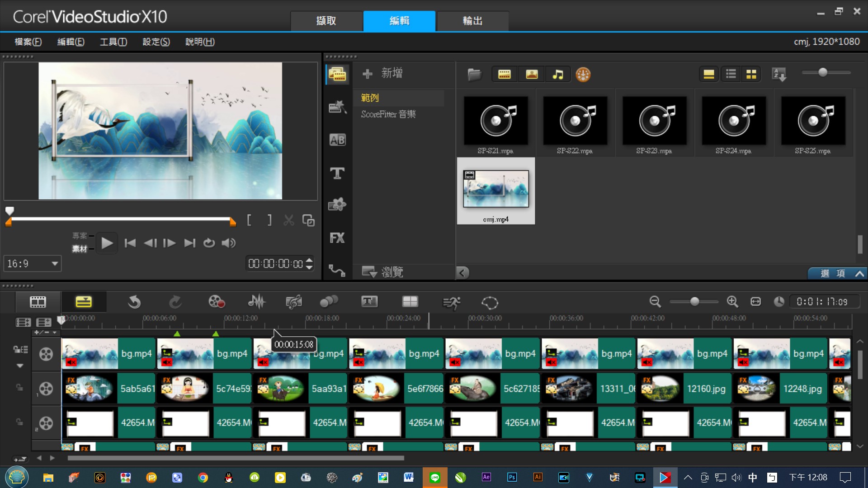The image size is (868, 488).
Task: Switch to the 輸出 tab
Action: (472, 21)
